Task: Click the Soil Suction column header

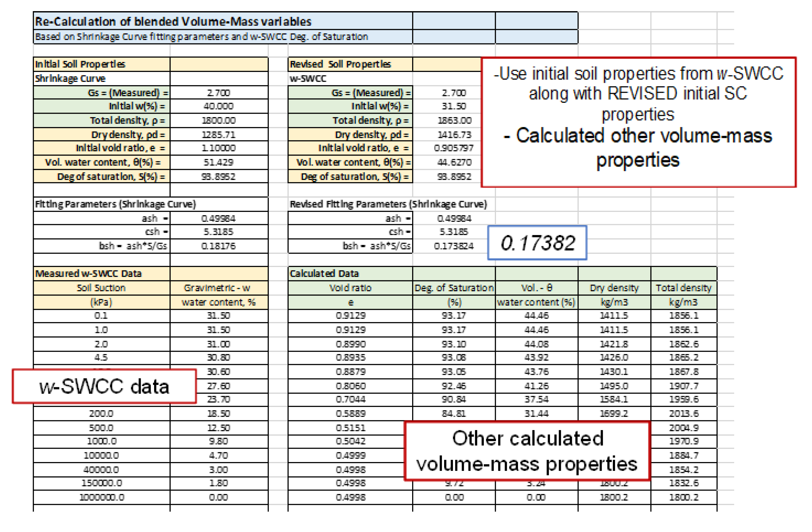Action: click(101, 288)
